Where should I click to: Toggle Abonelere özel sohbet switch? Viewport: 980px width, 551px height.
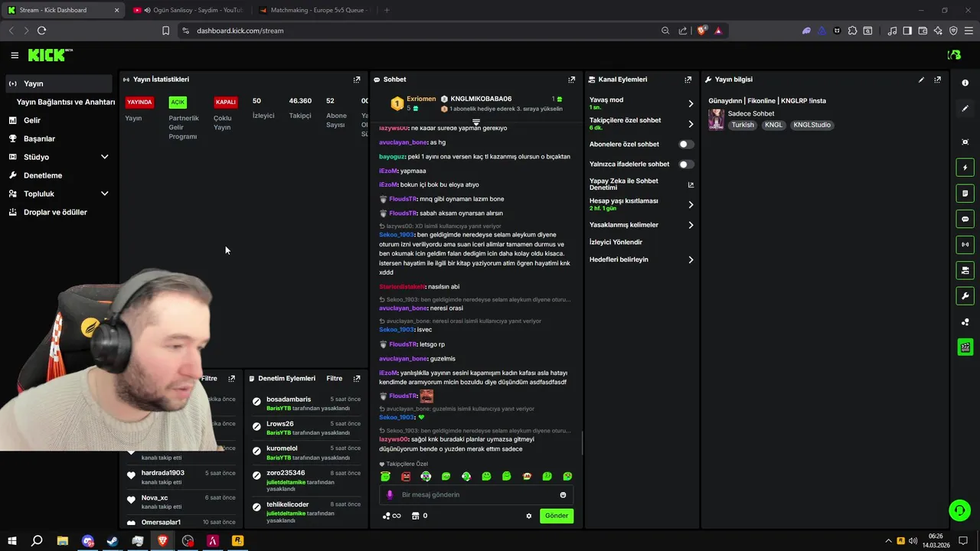pyautogui.click(x=686, y=144)
